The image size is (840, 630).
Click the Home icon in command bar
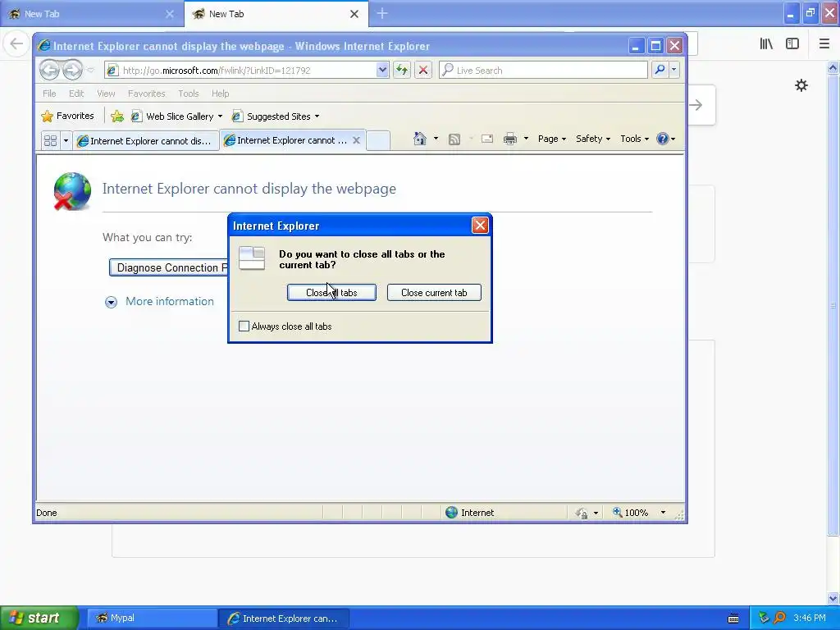click(x=420, y=139)
